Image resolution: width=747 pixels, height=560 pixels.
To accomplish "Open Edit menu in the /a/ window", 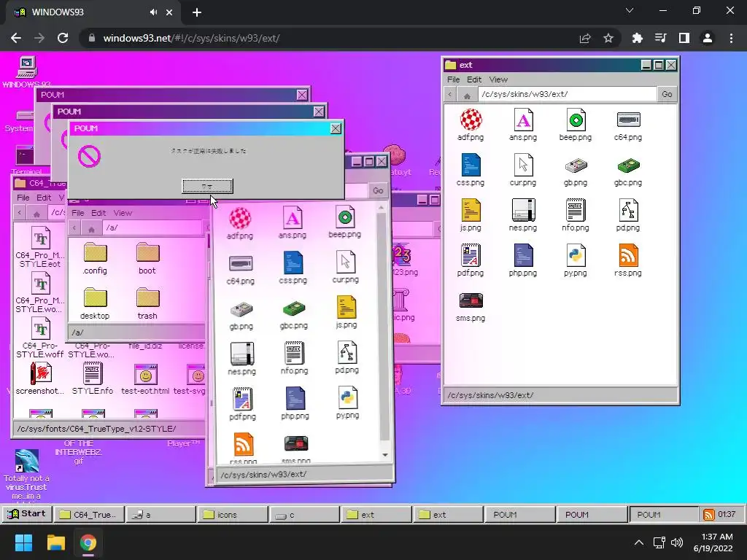I will (x=98, y=213).
